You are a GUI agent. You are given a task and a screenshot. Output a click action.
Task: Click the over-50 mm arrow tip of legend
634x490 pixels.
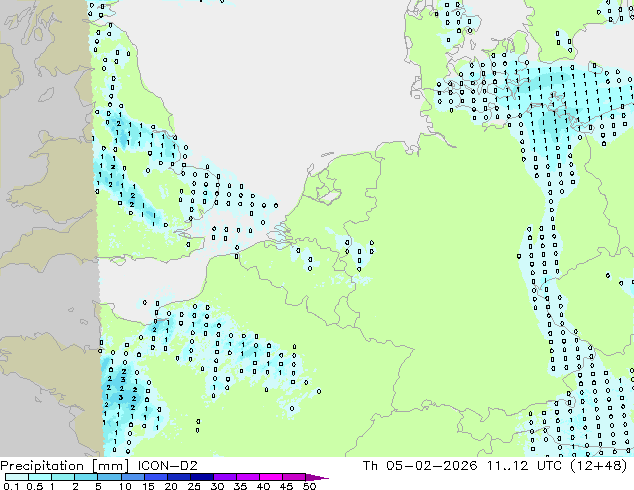[317, 477]
